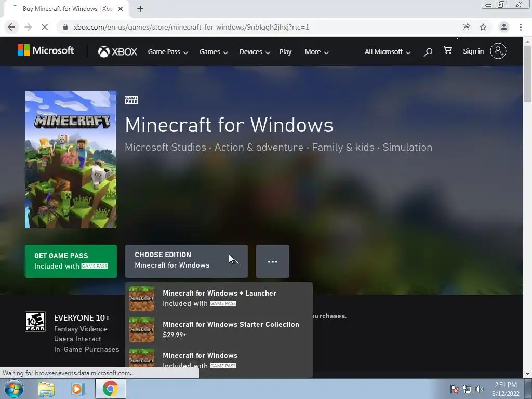
Task: Click the volume speaker tray icon
Action: pos(480,389)
